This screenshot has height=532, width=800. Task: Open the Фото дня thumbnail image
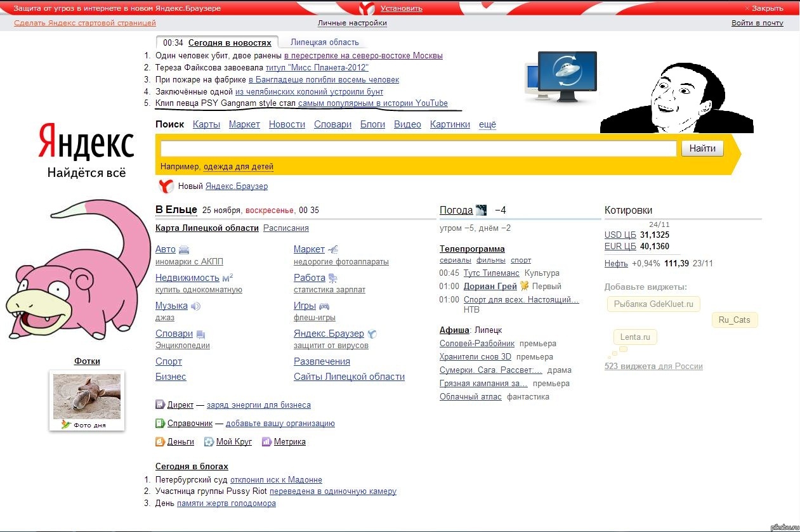click(x=87, y=396)
